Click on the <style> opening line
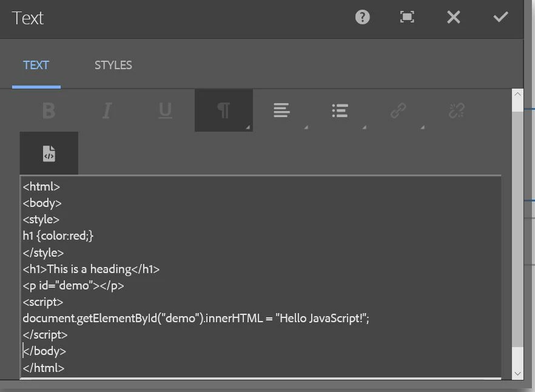 (x=41, y=220)
